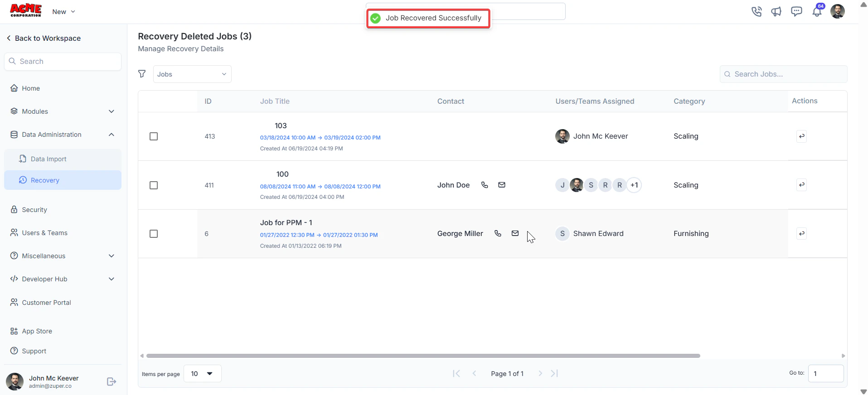Click the Furnishing category cell
The image size is (868, 395).
(691, 234)
